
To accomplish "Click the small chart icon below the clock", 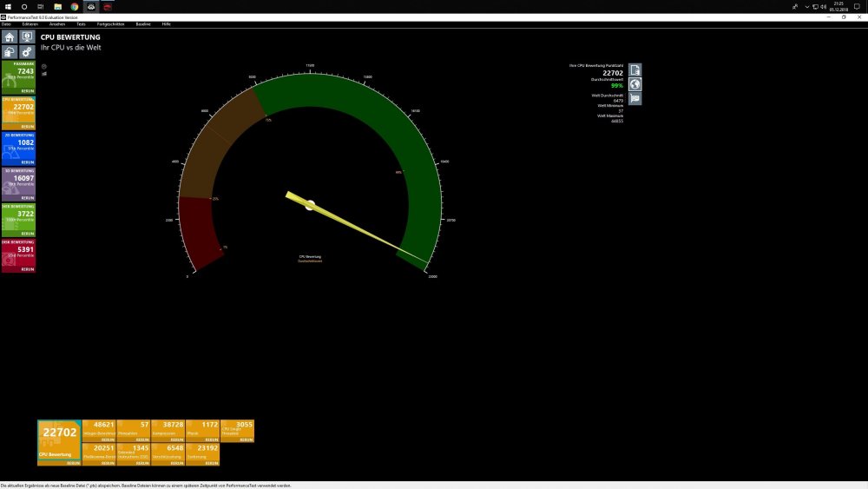I will 43,74.
